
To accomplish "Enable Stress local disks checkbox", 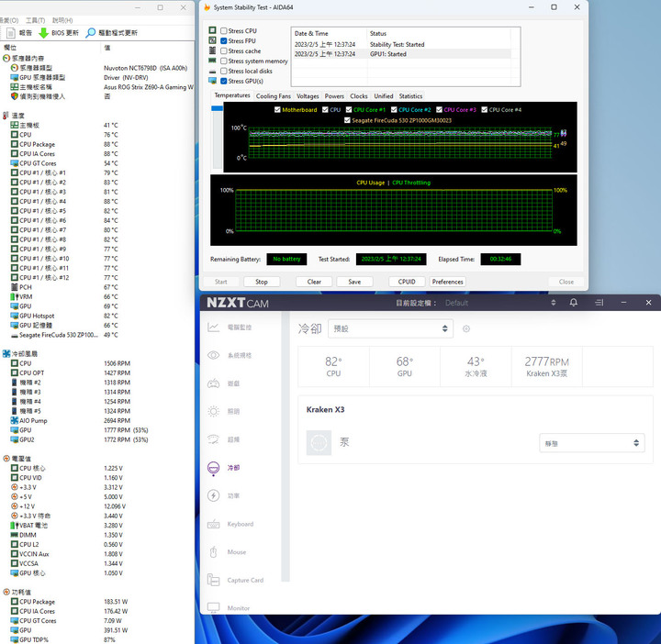I will [x=224, y=72].
